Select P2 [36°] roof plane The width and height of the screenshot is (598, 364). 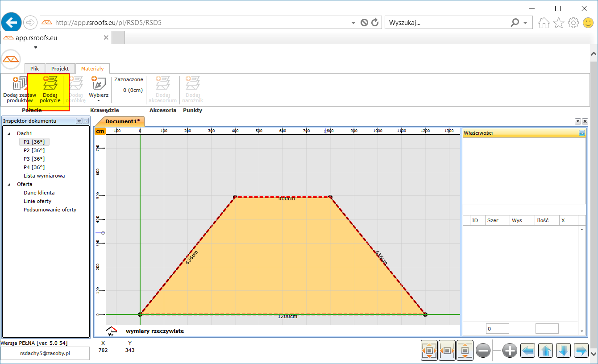[34, 150]
